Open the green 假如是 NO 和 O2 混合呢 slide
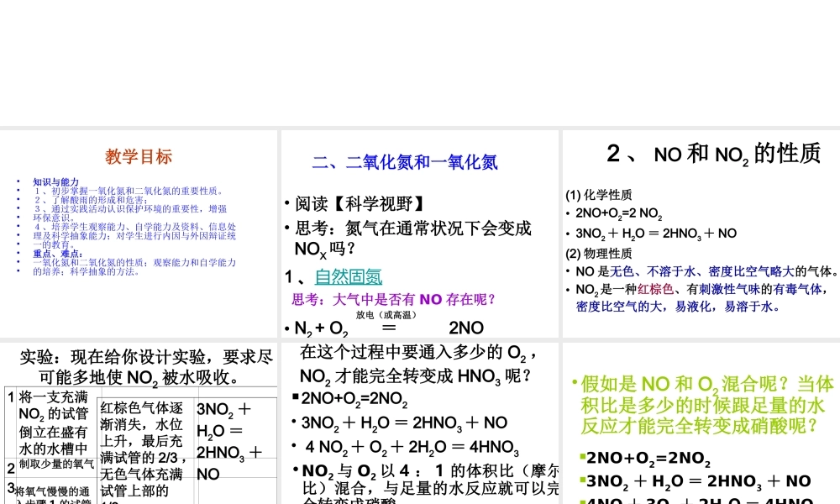This screenshot has width=840, height=504. coord(701,423)
